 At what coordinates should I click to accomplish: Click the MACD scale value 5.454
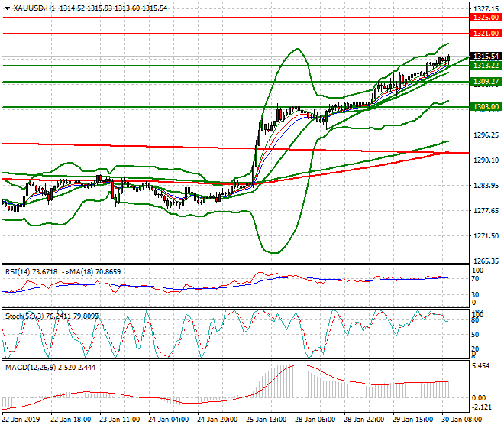[480, 366]
